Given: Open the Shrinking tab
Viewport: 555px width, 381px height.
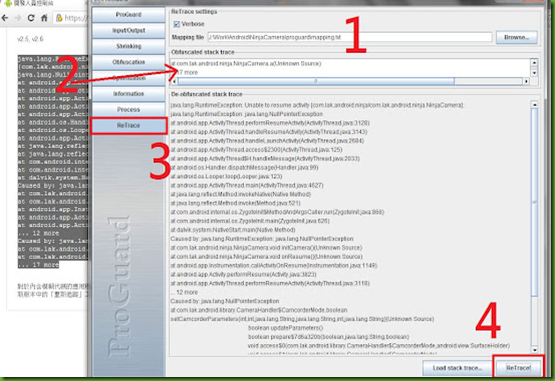Looking at the screenshot, I should 128,46.
